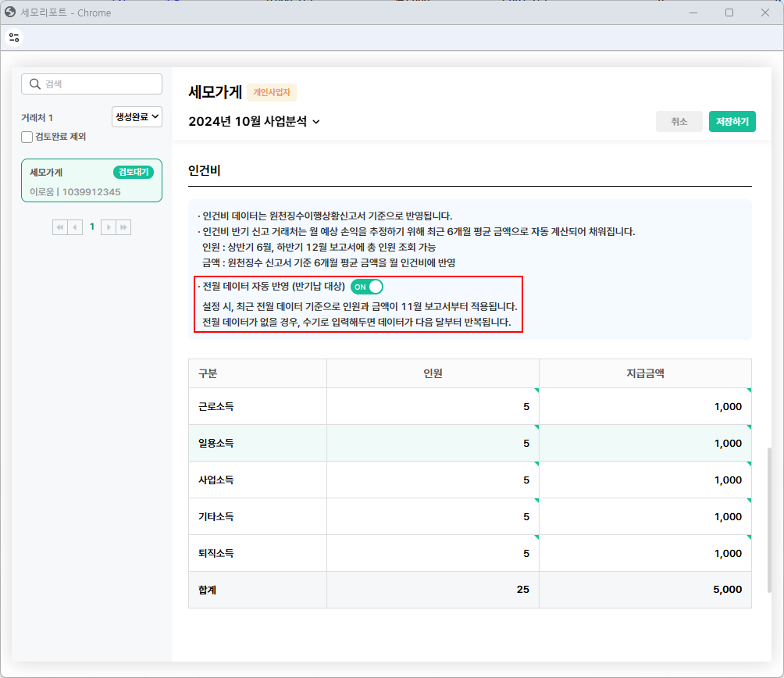Click the 저장하기 button
The height and width of the screenshot is (678, 784).
pyautogui.click(x=732, y=122)
